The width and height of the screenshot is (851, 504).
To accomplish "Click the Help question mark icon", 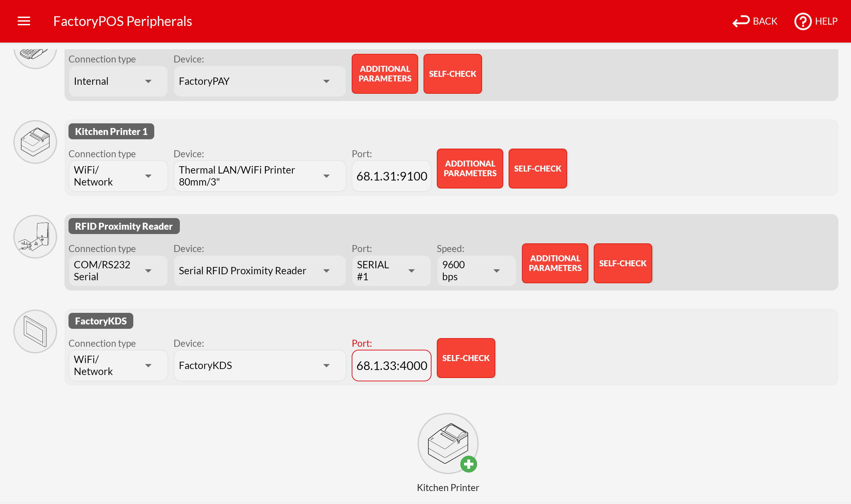I will (802, 21).
